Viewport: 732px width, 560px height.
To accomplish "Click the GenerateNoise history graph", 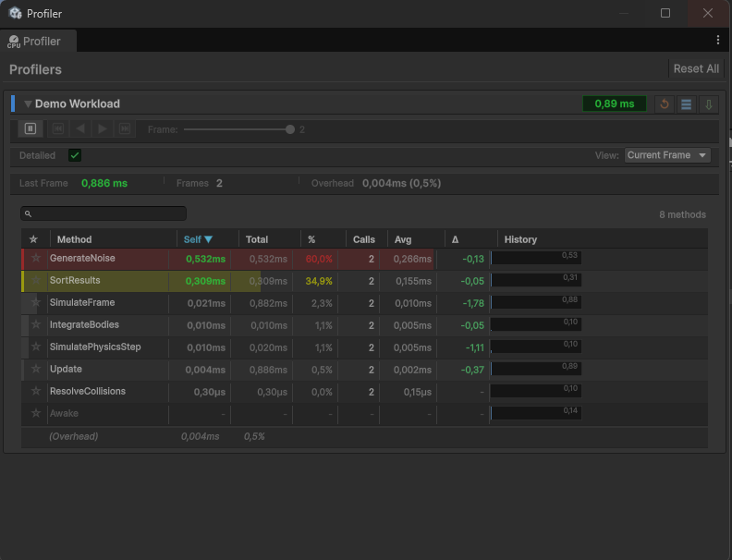I will [536, 258].
